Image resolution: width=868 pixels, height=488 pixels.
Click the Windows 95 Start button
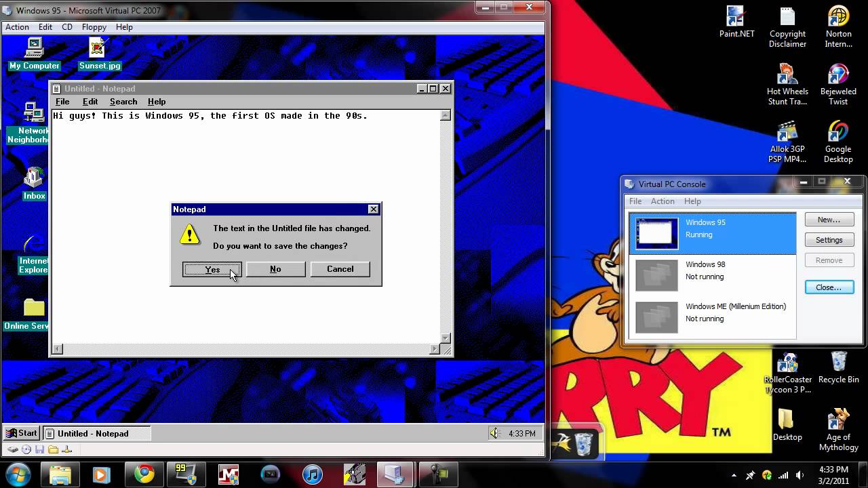pos(22,433)
